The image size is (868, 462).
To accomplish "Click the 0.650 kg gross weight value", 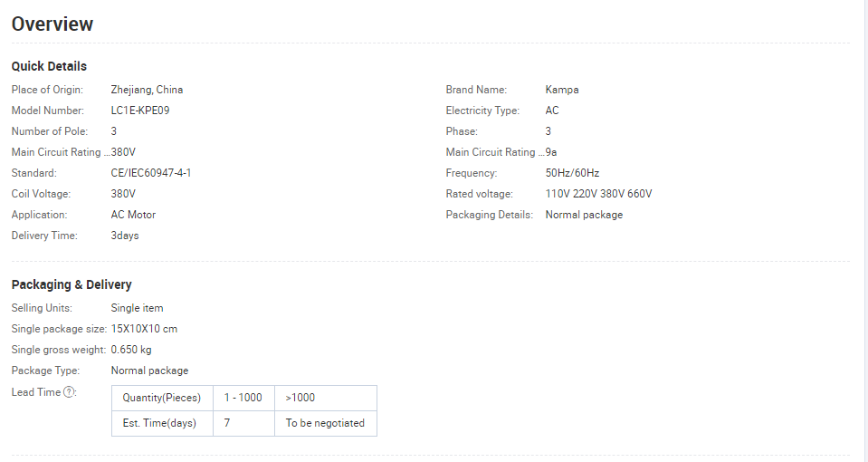I will pyautogui.click(x=131, y=350).
